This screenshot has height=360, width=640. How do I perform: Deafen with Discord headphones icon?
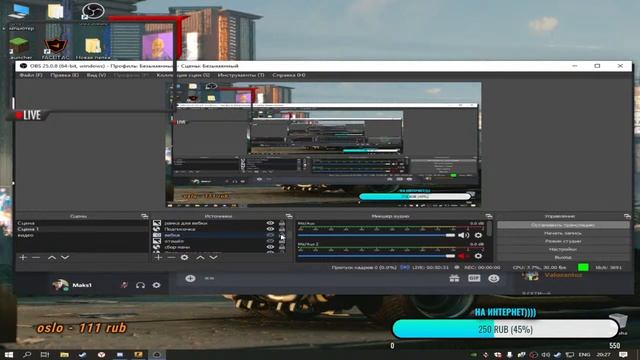140,285
